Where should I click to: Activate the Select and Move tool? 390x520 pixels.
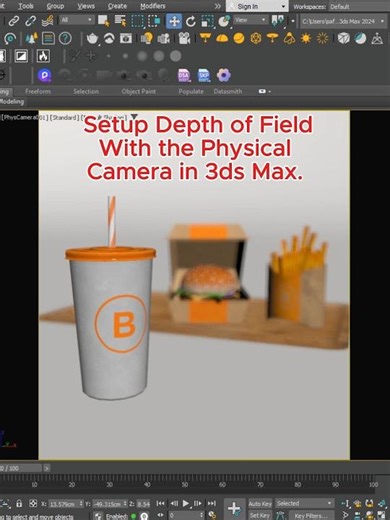(x=174, y=21)
